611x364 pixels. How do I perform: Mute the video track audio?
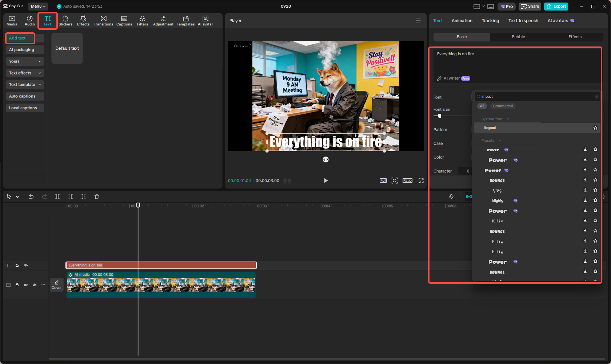pos(35,285)
